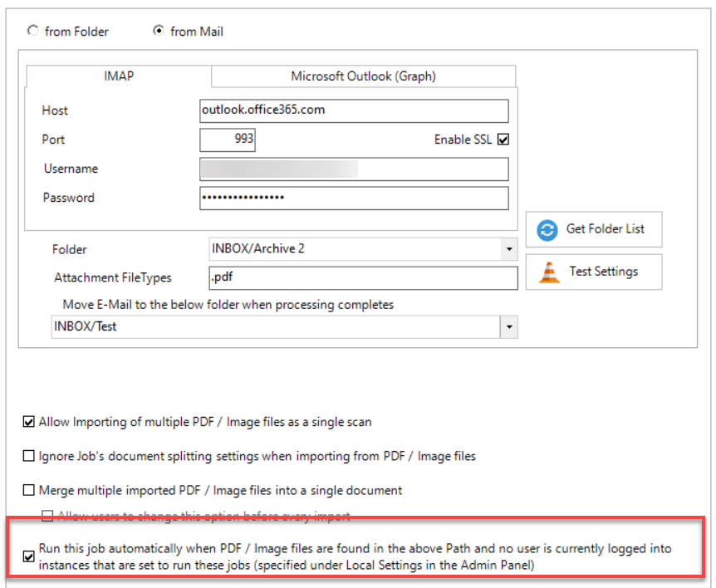Expand the Folder dropdown showing INBOX/Archive 2
The image size is (716, 588).
click(508, 248)
